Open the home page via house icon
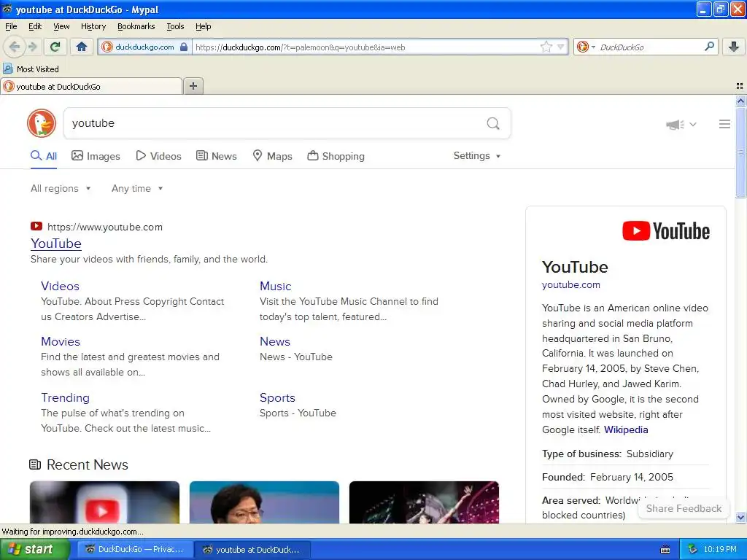 [82, 47]
